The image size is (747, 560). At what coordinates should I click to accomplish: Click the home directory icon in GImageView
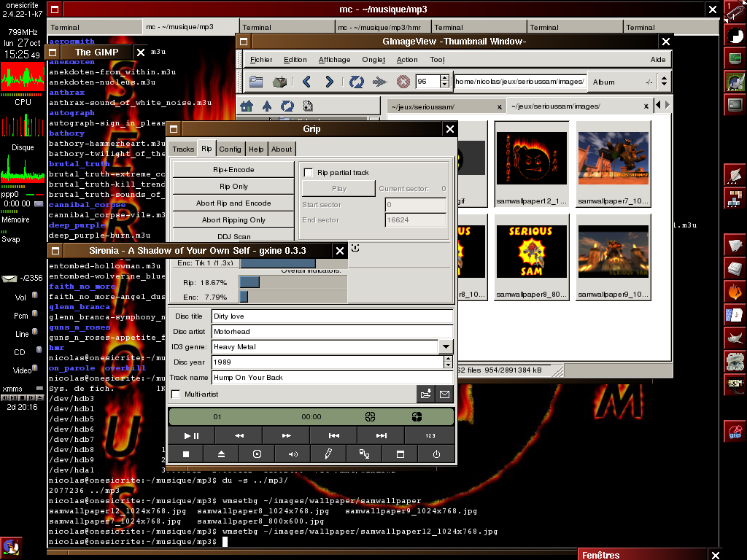pyautogui.click(x=247, y=106)
